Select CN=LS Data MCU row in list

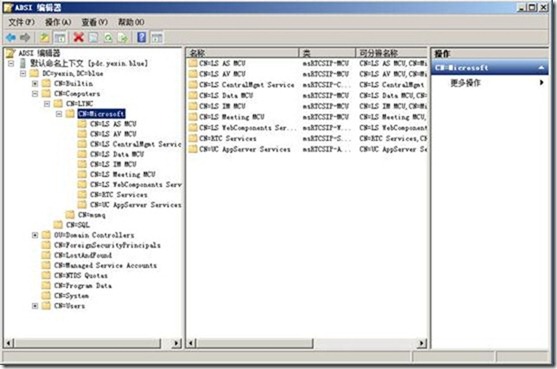[307, 95]
